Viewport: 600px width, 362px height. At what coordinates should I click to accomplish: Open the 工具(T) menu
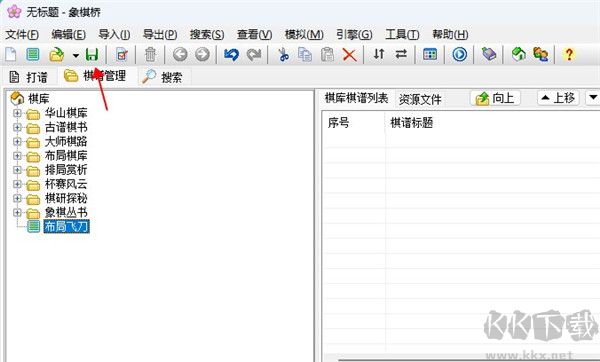[x=402, y=34]
